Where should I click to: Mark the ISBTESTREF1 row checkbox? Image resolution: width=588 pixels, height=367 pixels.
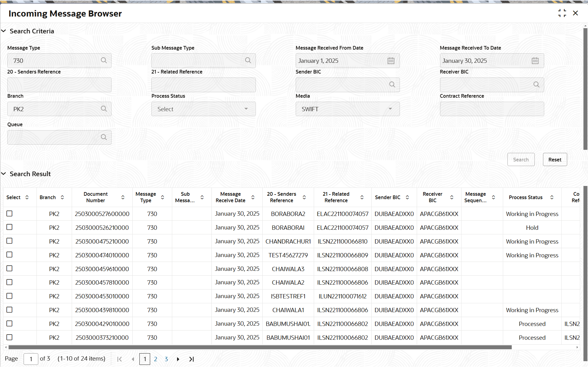[x=9, y=296]
